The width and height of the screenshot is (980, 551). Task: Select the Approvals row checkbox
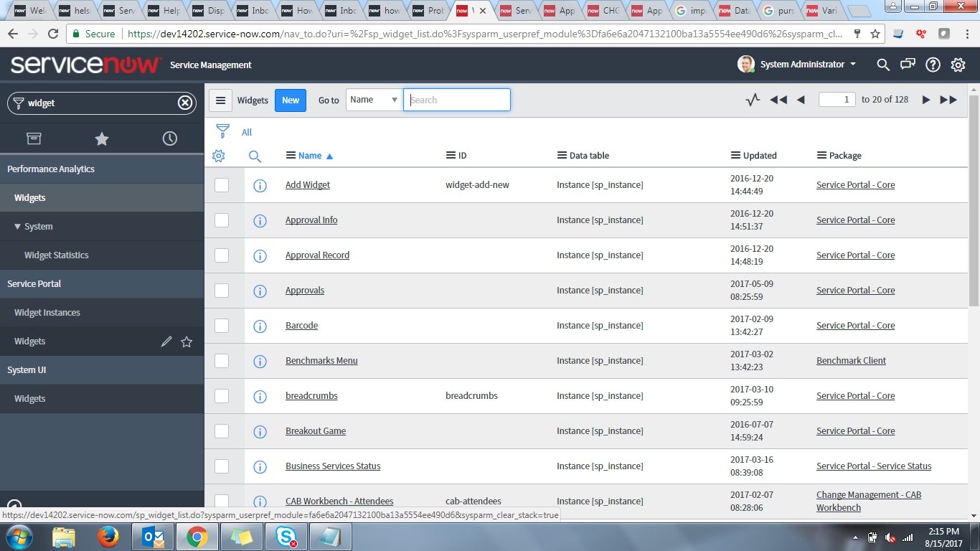point(222,291)
